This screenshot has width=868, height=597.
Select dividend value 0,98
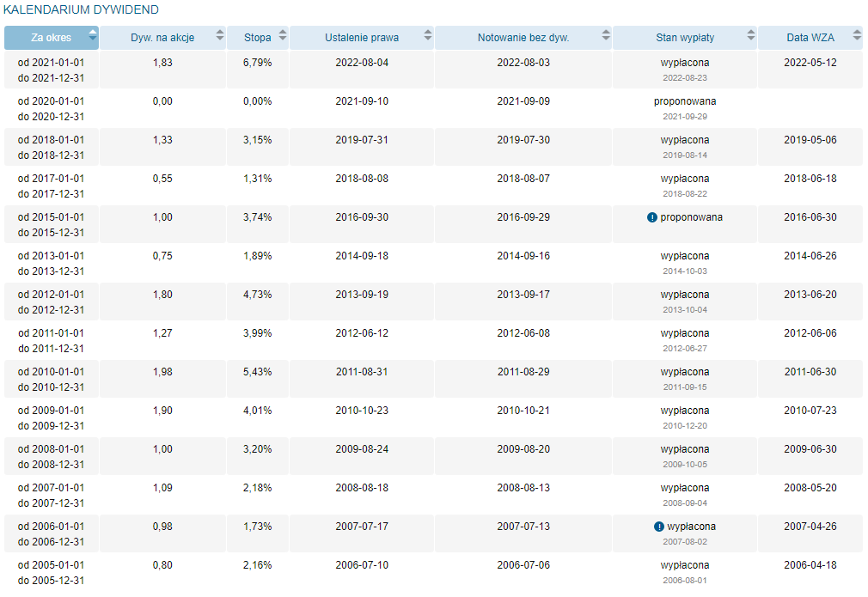162,527
